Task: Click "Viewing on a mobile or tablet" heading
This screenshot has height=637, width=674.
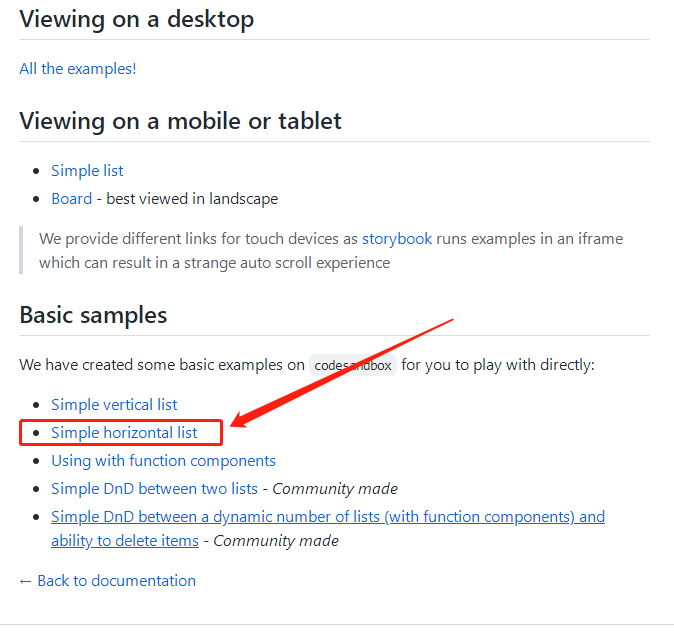Action: tap(181, 121)
